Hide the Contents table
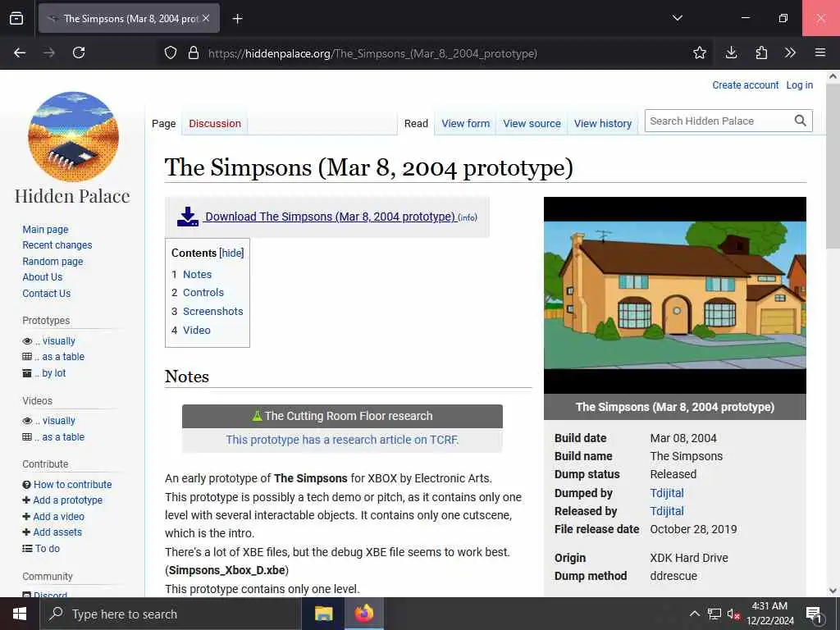This screenshot has width=840, height=630. [x=231, y=253]
